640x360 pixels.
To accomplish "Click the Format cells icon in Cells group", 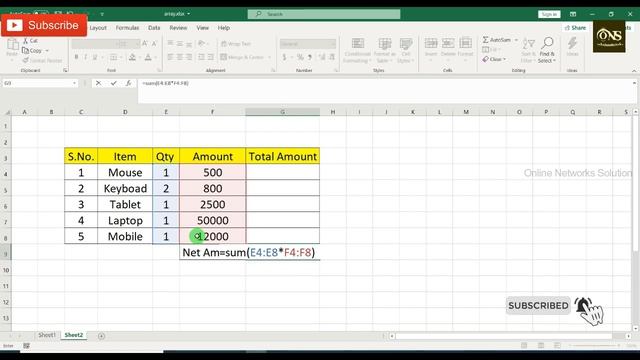I will coord(465,43).
